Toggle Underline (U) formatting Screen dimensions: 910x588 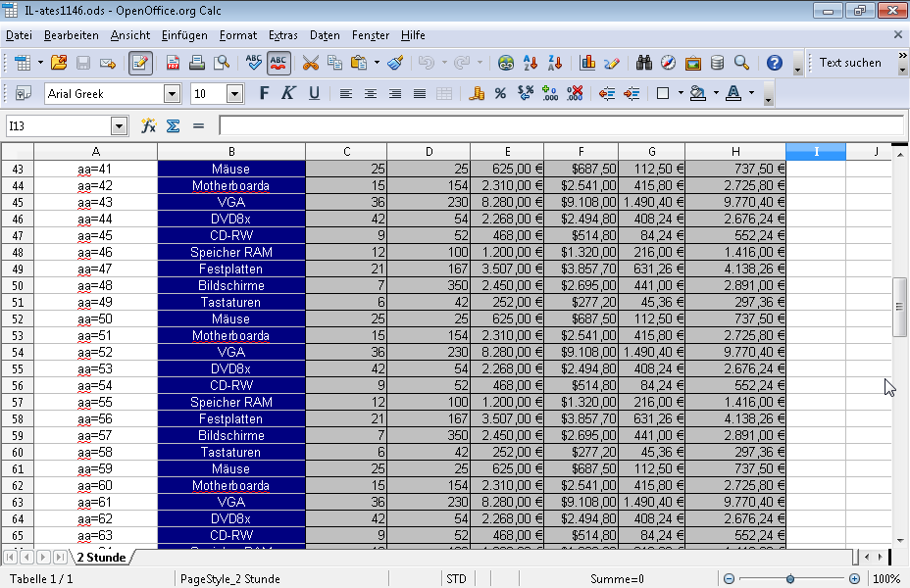[x=314, y=93]
